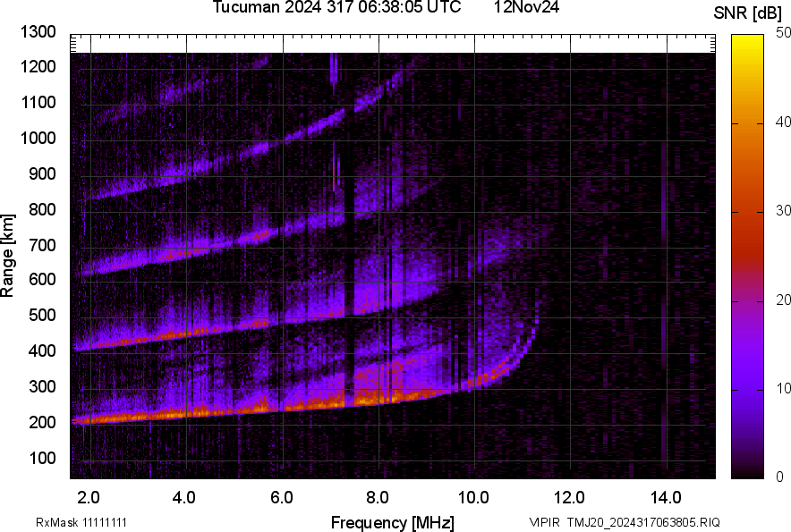Click the frequency tick label '12.0'

click(569, 498)
